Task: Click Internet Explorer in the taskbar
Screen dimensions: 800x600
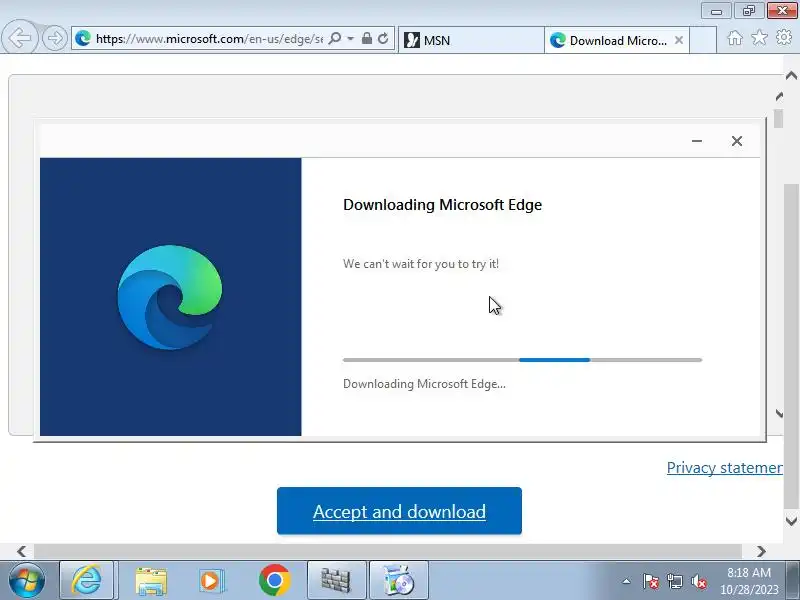Action: [x=86, y=581]
